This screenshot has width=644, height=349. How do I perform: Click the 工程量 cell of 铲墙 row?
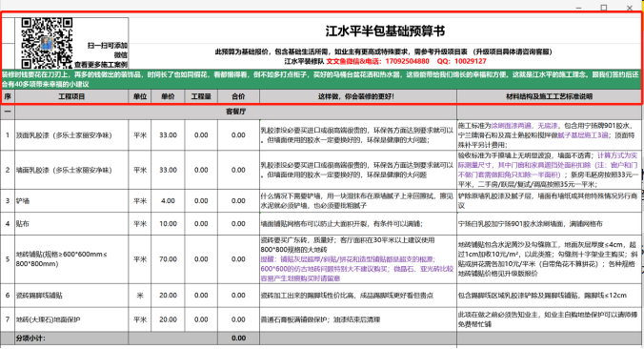(x=201, y=200)
